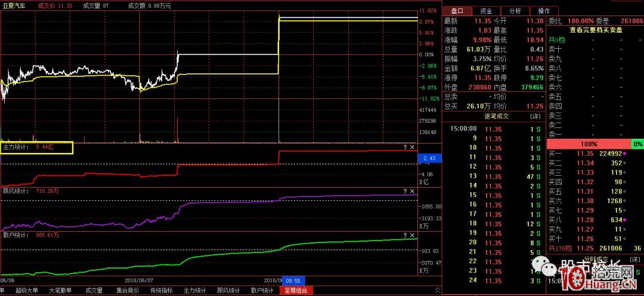
Task: Expand the bottom tab bar double-chevron
Action: [x=437, y=291]
